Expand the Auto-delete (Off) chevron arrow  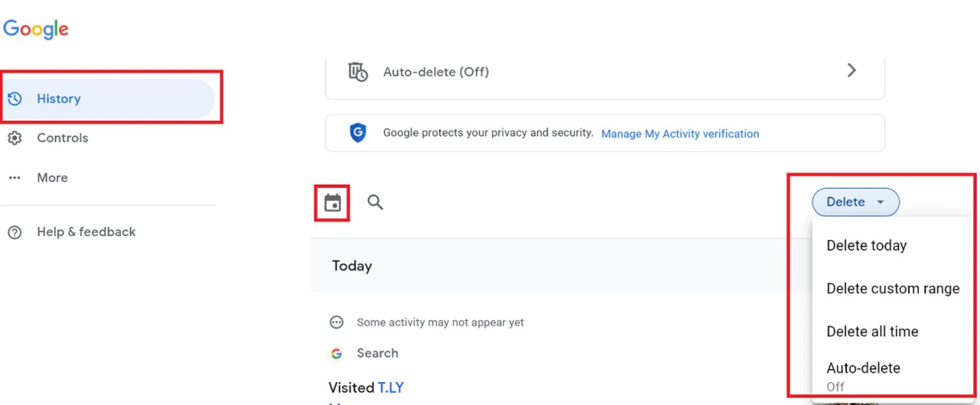[851, 70]
